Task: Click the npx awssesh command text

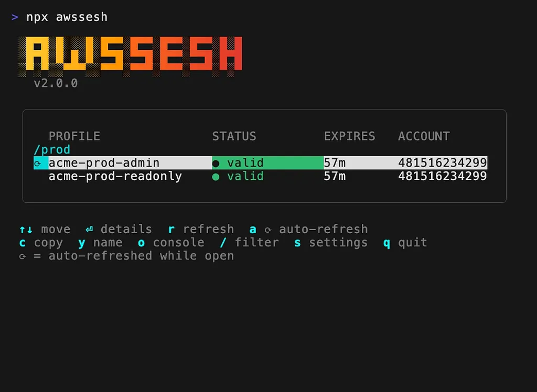Action: tap(67, 17)
